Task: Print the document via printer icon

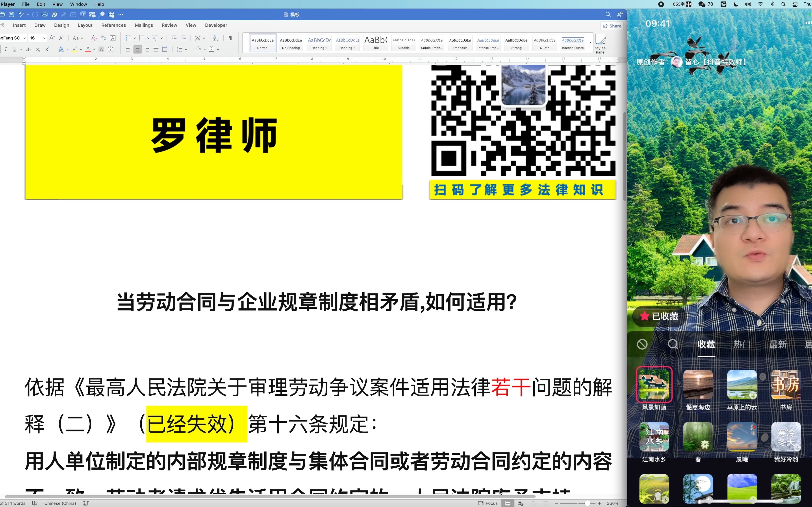Action: (x=44, y=14)
